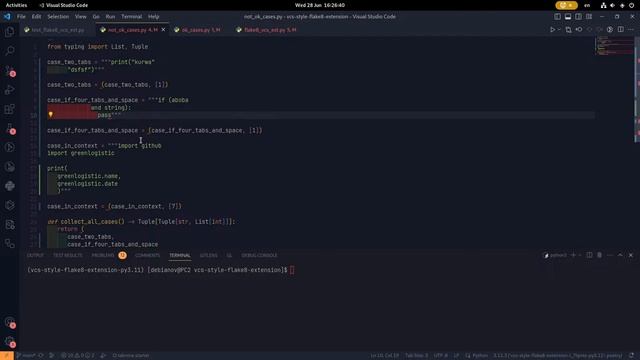Switch to the DEBUG CONSOLE panel tab
640x360 pixels.
pos(259,255)
